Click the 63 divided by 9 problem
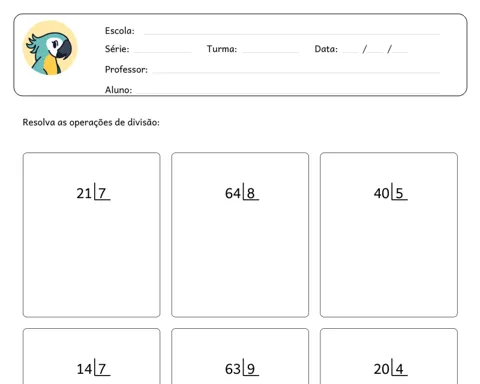 click(x=242, y=368)
